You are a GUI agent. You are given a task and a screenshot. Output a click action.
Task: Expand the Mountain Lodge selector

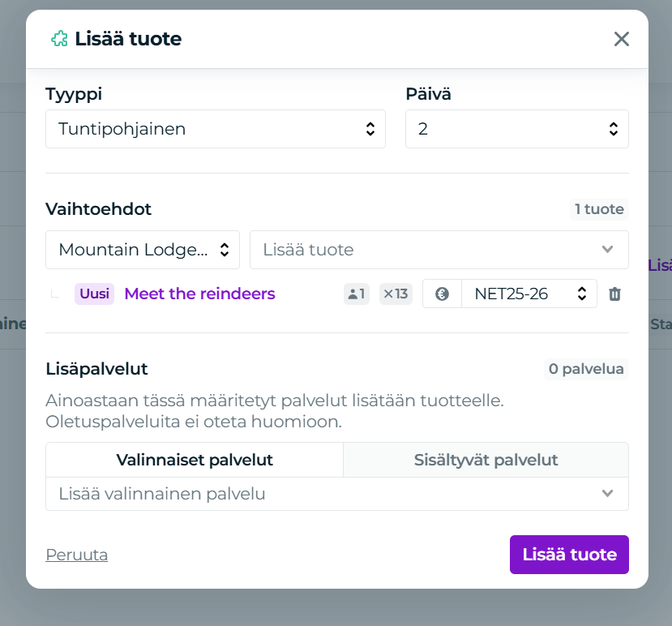click(x=143, y=250)
